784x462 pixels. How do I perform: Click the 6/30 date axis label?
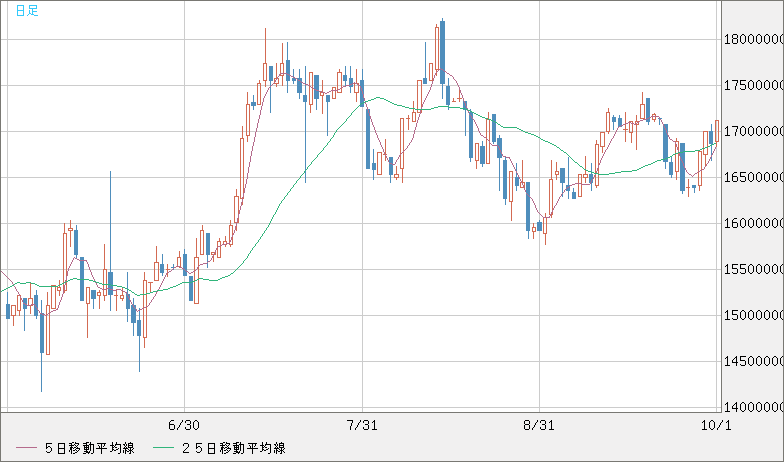click(x=184, y=425)
